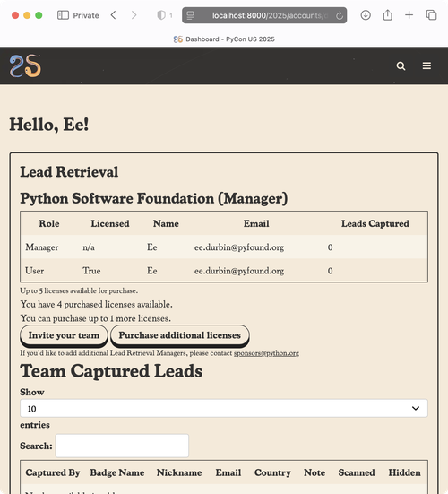Open the Share sheet icon
This screenshot has width=448, height=494.
click(x=388, y=15)
